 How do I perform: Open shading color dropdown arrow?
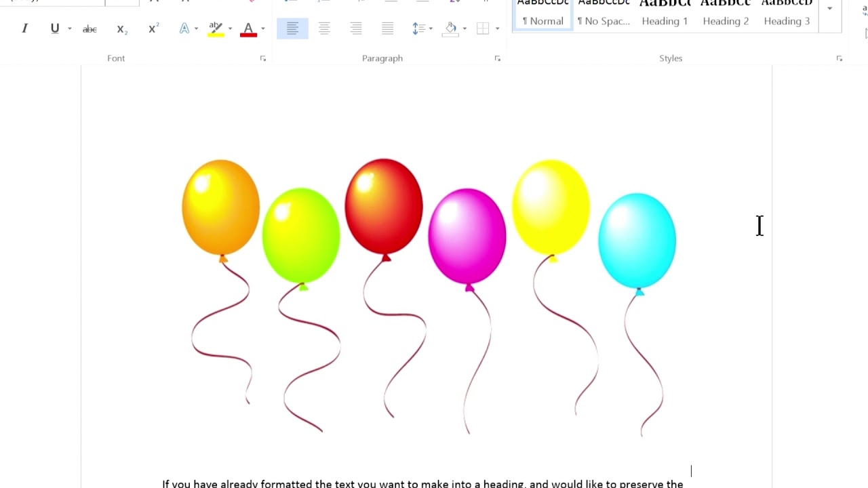coord(465,28)
